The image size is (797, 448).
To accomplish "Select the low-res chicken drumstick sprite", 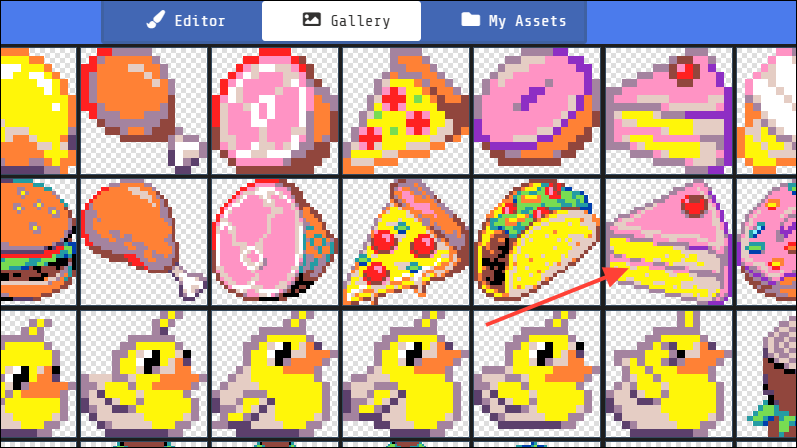I will point(144,111).
